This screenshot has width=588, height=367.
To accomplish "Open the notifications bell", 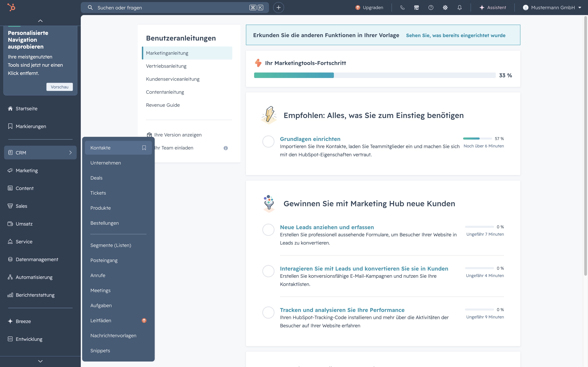I will pos(459,8).
